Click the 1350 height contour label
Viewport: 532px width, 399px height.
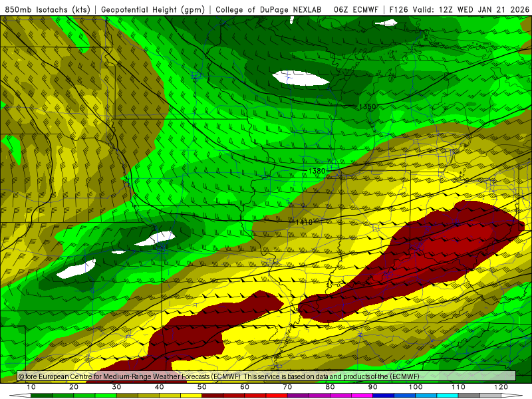[368, 106]
